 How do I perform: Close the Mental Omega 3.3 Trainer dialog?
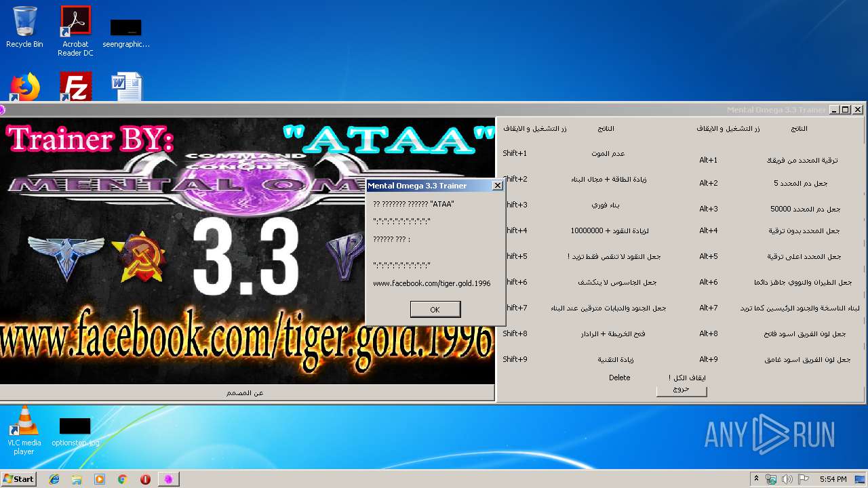click(x=497, y=185)
